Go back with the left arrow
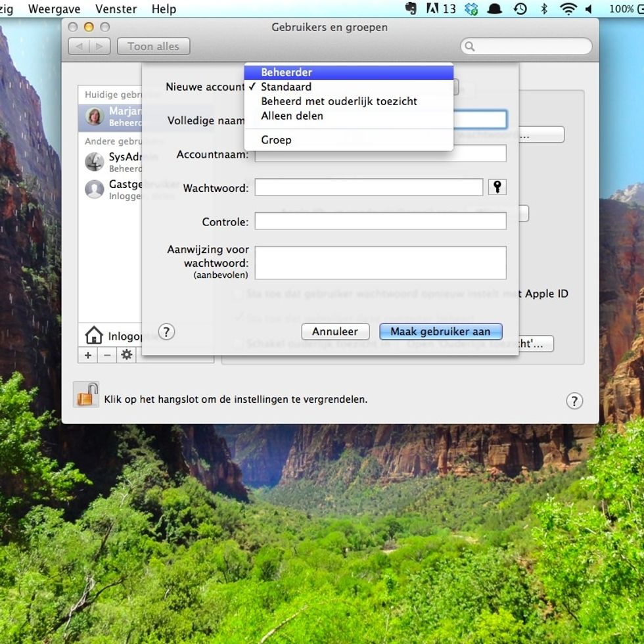Viewport: 644px width, 644px height. (79, 47)
